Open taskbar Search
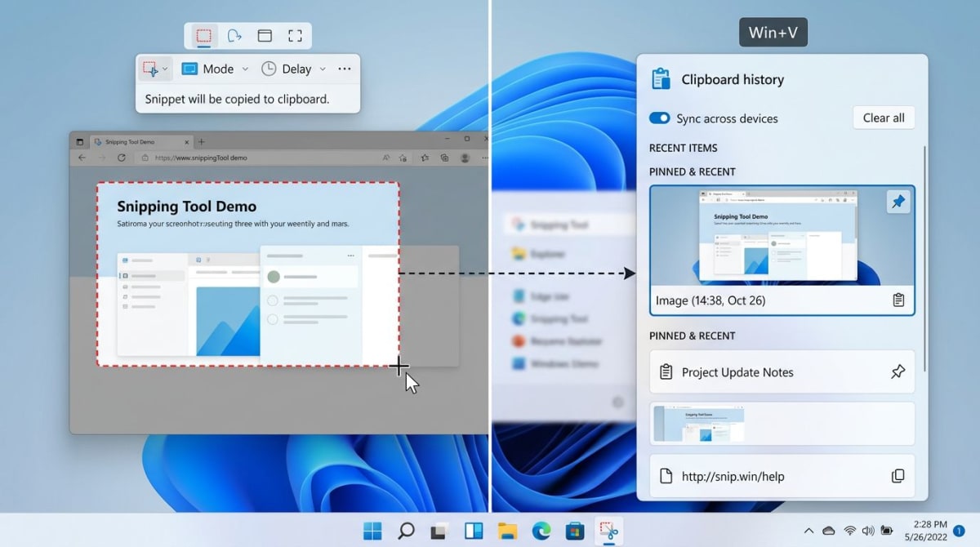This screenshot has height=547, width=980. pos(406,531)
